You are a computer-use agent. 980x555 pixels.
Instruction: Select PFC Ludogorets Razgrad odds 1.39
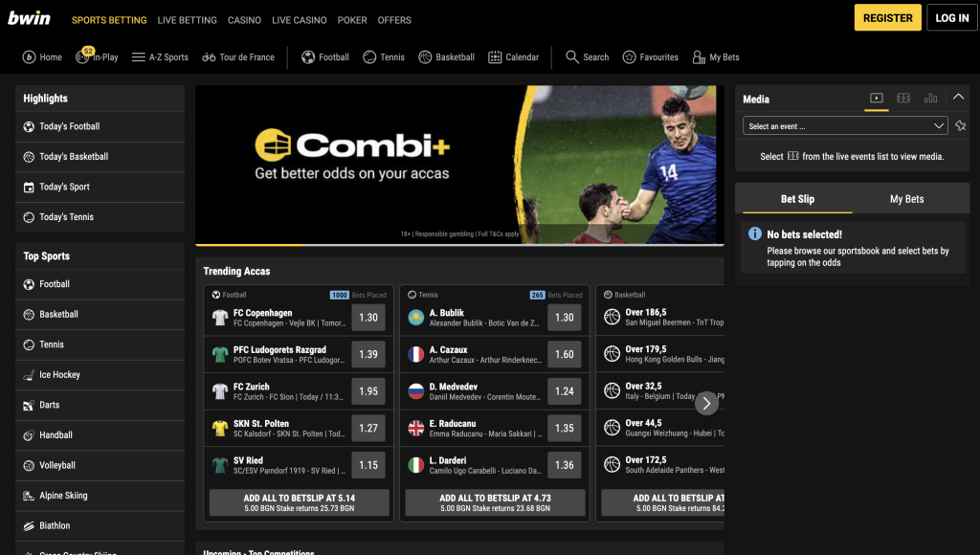pyautogui.click(x=368, y=354)
